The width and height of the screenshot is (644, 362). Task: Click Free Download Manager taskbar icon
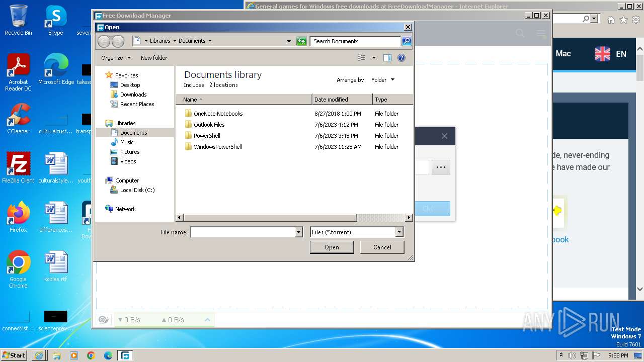(125, 355)
